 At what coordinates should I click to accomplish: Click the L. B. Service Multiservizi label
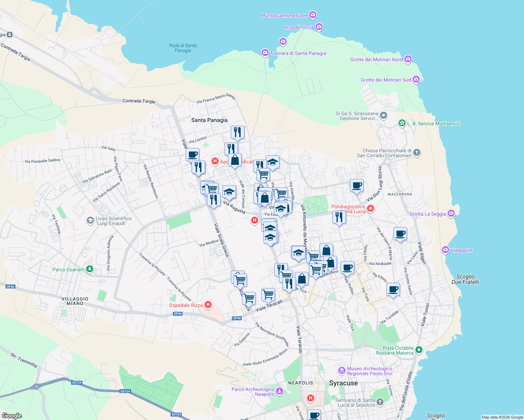point(434,124)
